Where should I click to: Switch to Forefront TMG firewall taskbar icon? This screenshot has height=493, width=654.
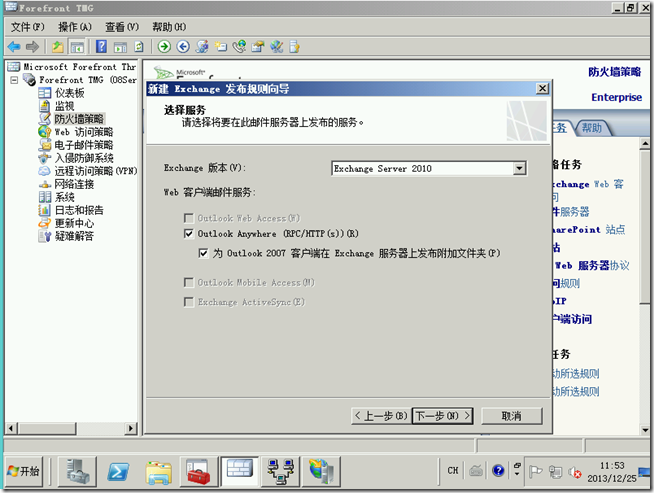[x=239, y=470]
